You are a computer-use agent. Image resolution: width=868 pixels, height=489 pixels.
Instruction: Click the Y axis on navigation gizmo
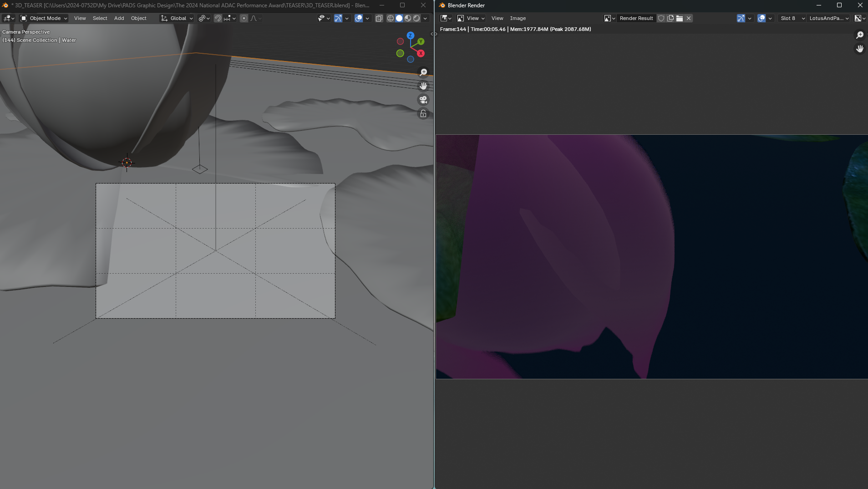click(x=421, y=41)
